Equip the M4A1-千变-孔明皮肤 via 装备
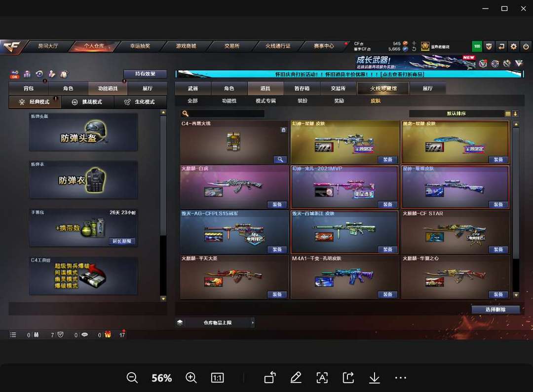Image resolution: width=533 pixels, height=392 pixels. tap(387, 294)
